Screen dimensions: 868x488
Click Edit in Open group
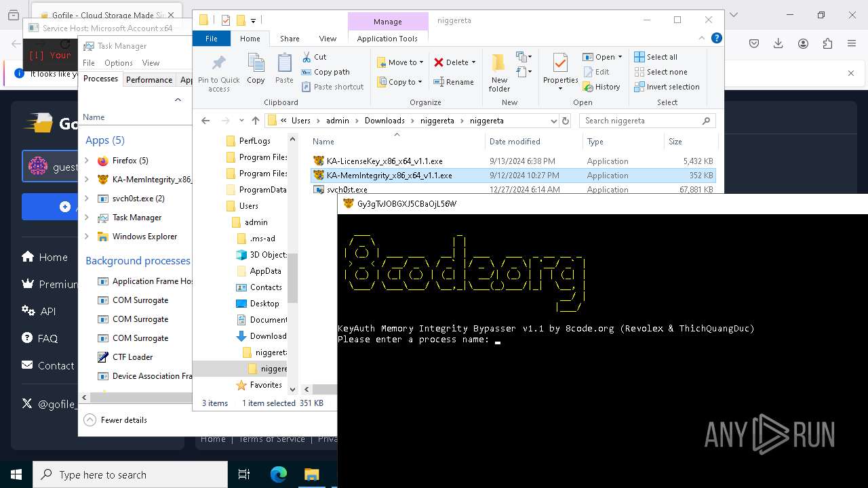tap(595, 72)
